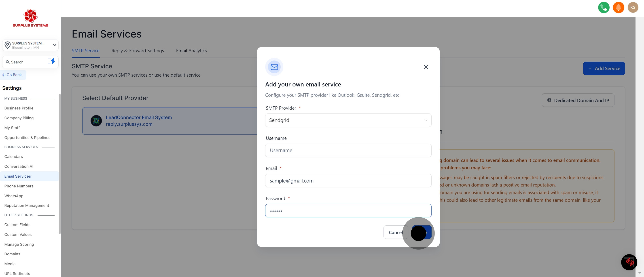
Task: Click the sidebar Search box
Action: pyautogui.click(x=26, y=62)
